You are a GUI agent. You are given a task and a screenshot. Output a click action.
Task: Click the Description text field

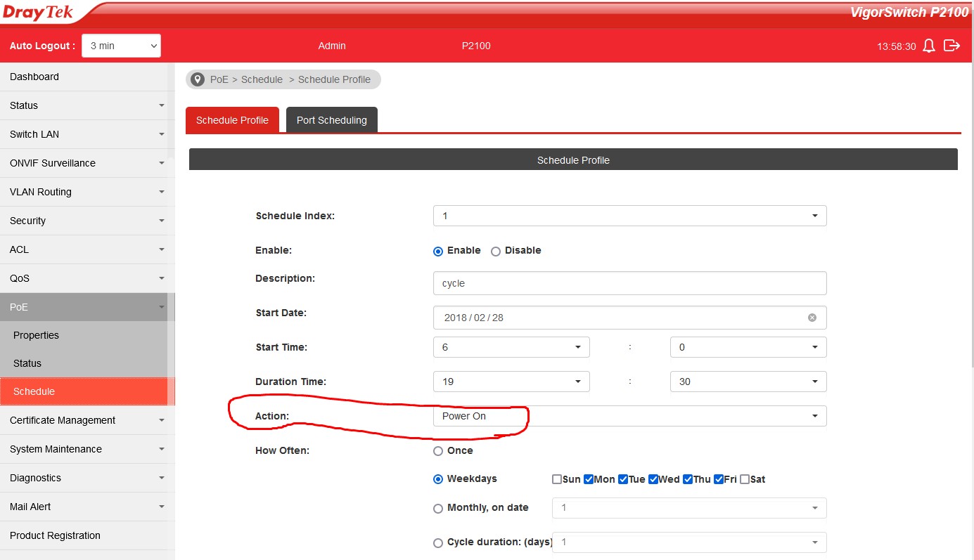(x=629, y=283)
